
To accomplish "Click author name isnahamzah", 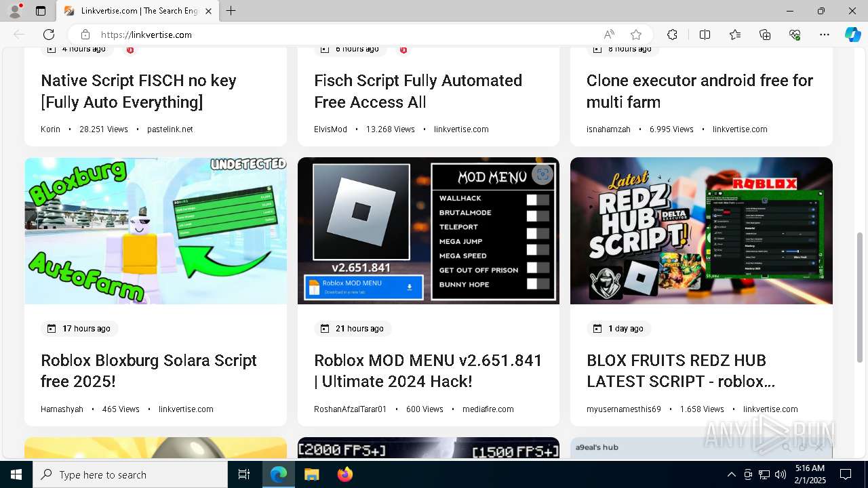I will pyautogui.click(x=608, y=129).
